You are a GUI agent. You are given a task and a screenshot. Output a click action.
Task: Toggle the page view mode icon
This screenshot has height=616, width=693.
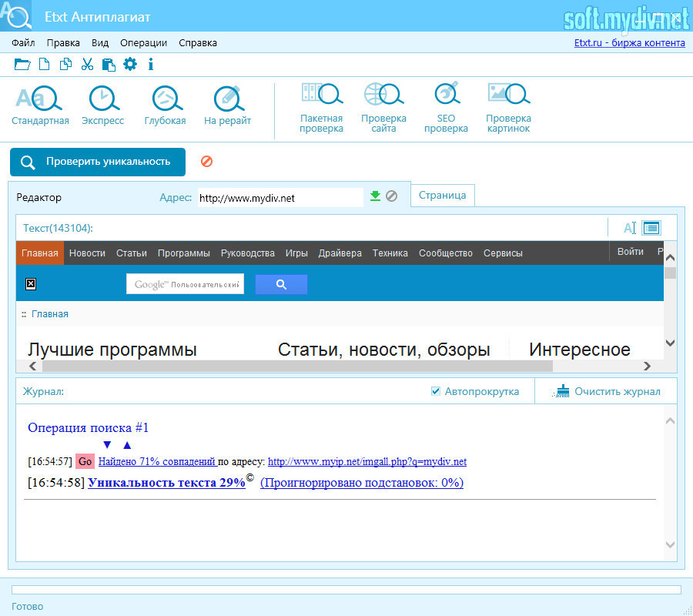(651, 228)
